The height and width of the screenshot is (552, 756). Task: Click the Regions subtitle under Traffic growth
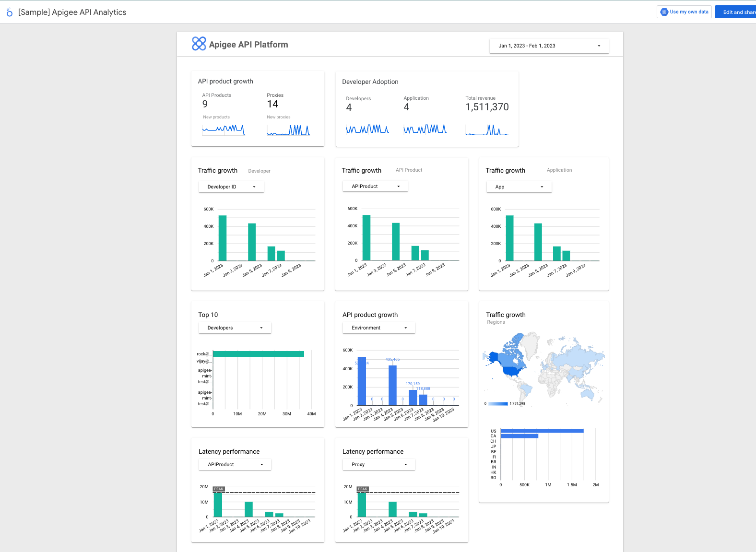click(496, 322)
